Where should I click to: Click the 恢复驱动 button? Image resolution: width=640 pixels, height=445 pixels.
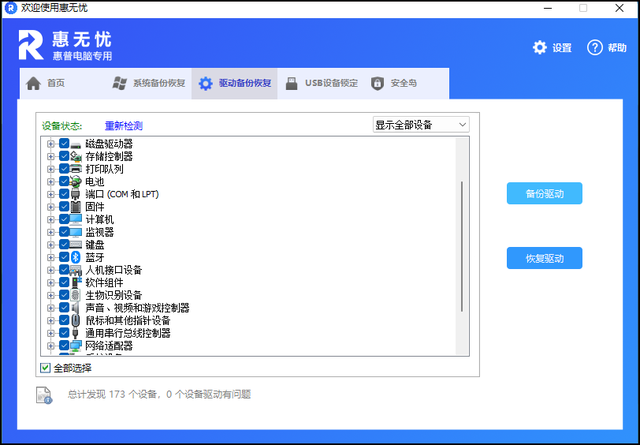point(544,258)
